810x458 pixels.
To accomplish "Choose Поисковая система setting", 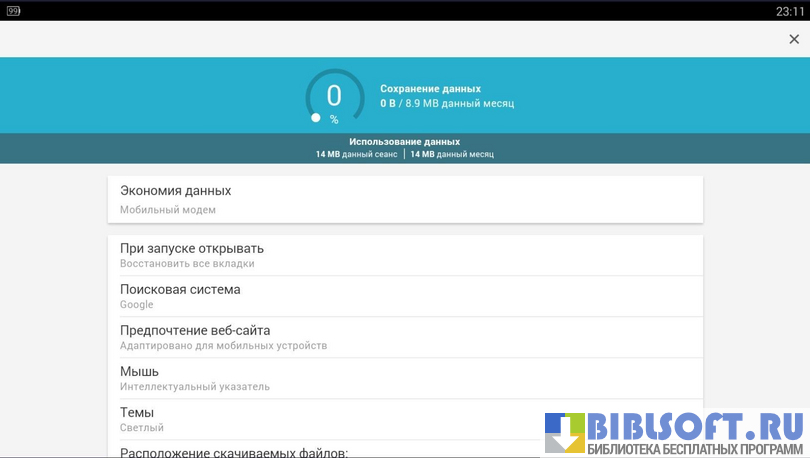I will tap(405, 296).
